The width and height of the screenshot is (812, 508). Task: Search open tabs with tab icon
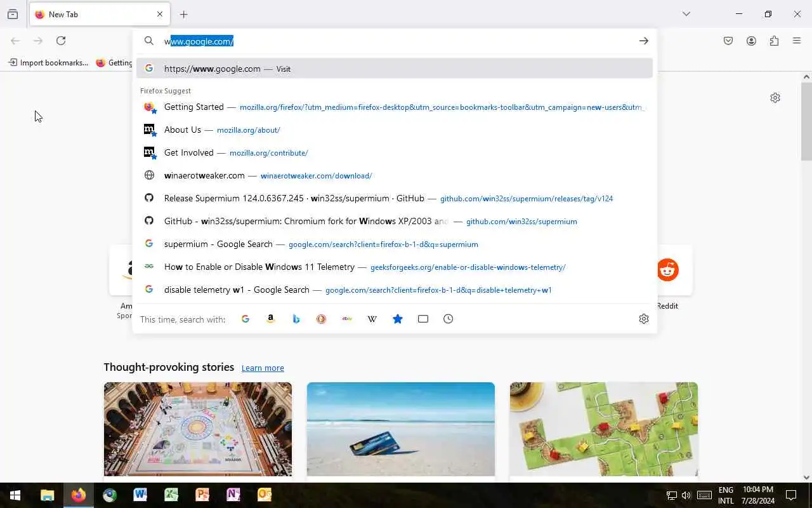423,319
